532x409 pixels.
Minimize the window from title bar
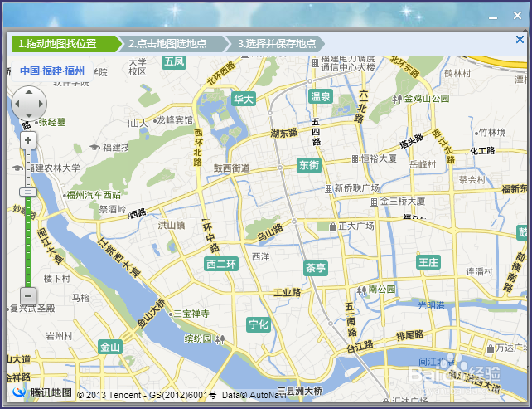[493, 17]
